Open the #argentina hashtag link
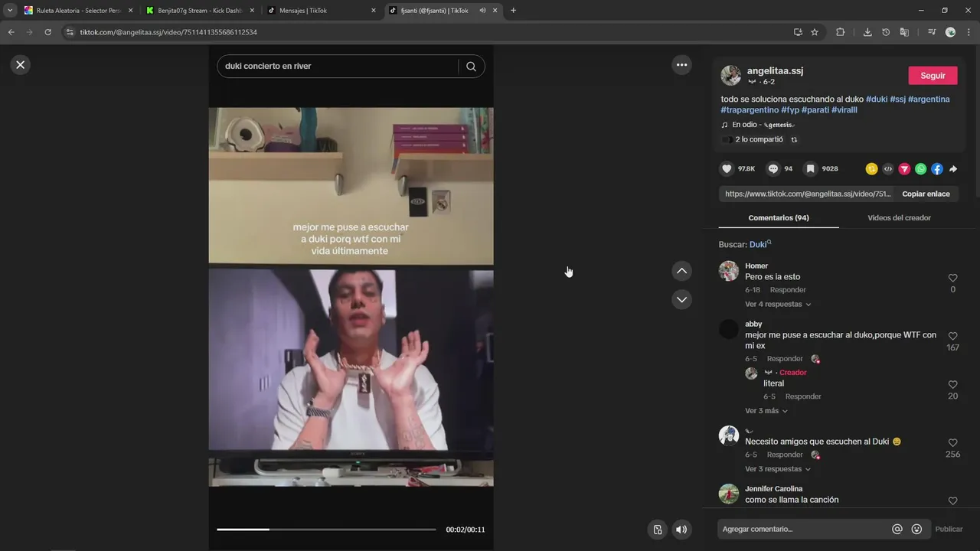 (929, 99)
